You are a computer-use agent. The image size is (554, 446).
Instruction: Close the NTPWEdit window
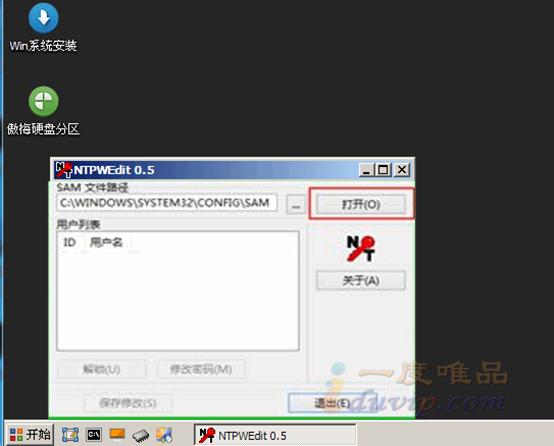click(402, 170)
